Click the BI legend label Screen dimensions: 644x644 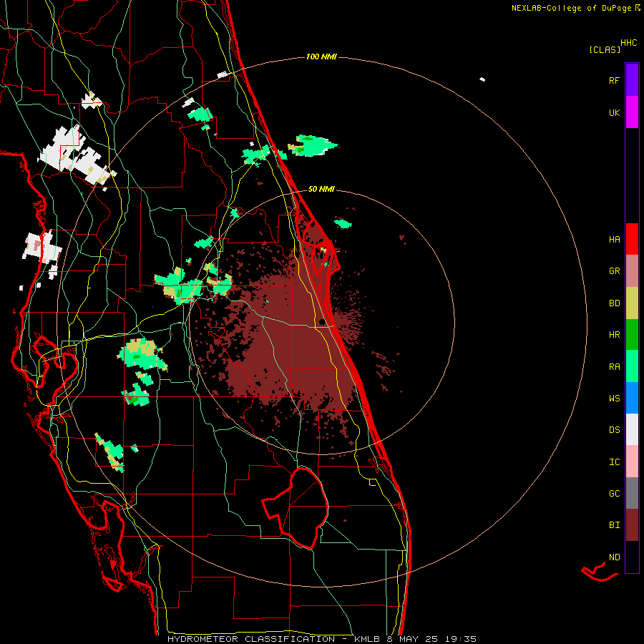[614, 525]
